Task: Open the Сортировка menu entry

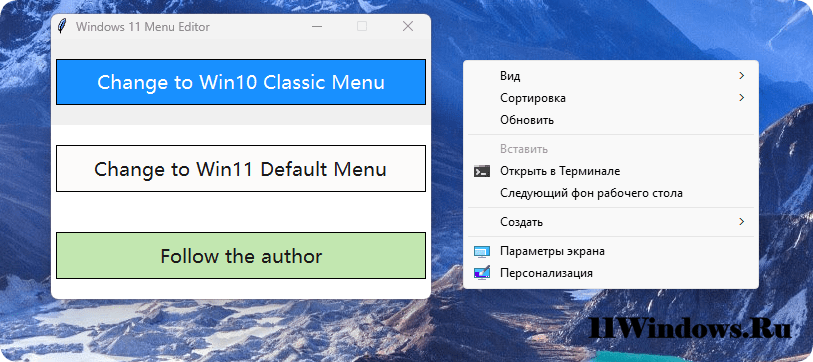Action: coord(611,98)
